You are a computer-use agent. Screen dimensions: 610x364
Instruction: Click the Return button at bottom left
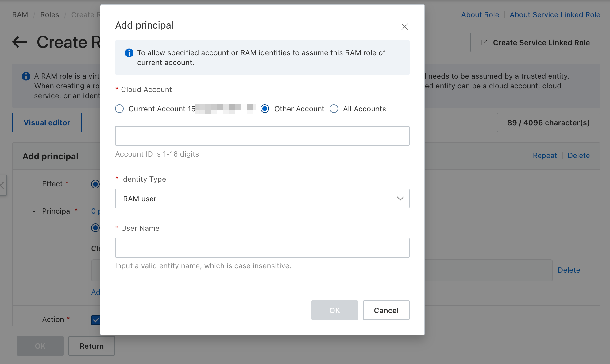tap(91, 346)
